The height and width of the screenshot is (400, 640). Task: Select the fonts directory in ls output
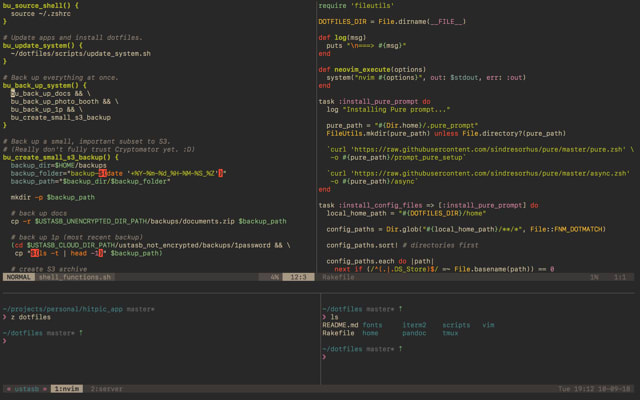pos(372,325)
